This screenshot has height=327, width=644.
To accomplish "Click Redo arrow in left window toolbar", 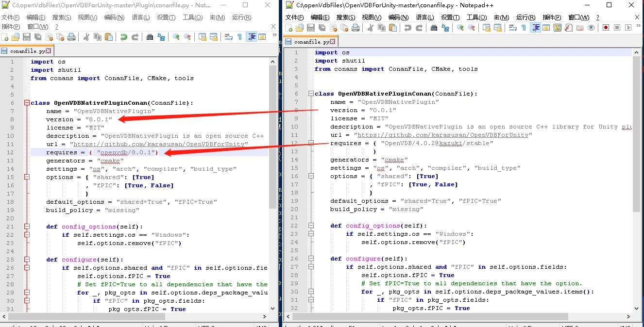I will [135, 37].
